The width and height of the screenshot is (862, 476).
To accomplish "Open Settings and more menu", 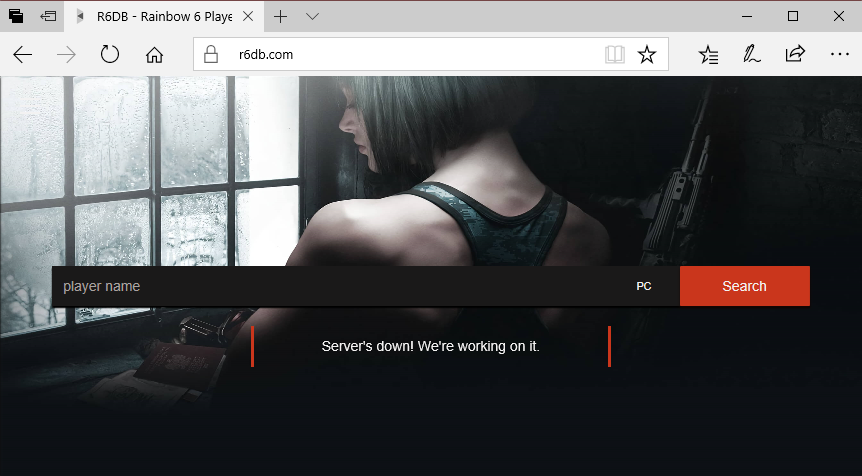I will pos(839,54).
